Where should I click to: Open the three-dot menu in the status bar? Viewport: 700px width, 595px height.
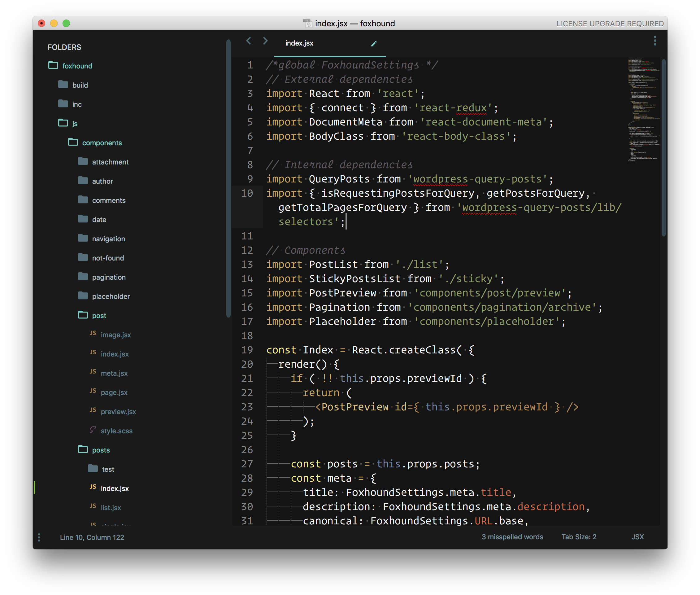pos(39,537)
